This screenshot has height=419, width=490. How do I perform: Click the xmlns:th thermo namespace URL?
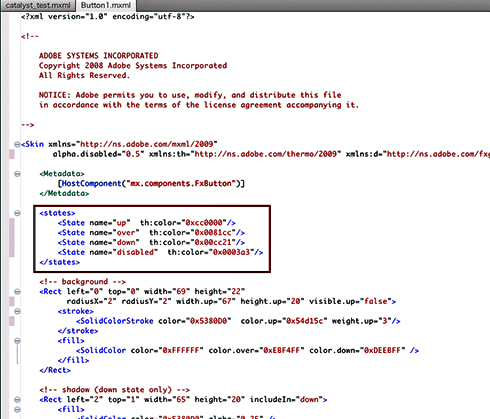click(268, 154)
